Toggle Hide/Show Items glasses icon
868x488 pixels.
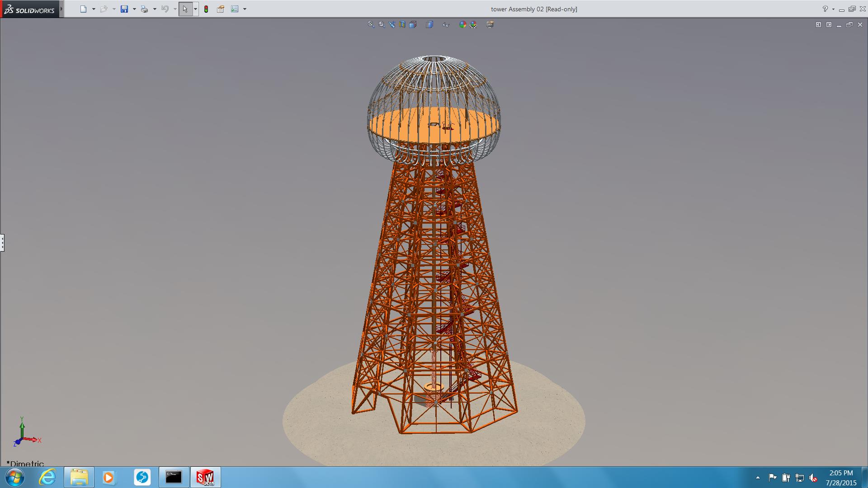(x=446, y=24)
